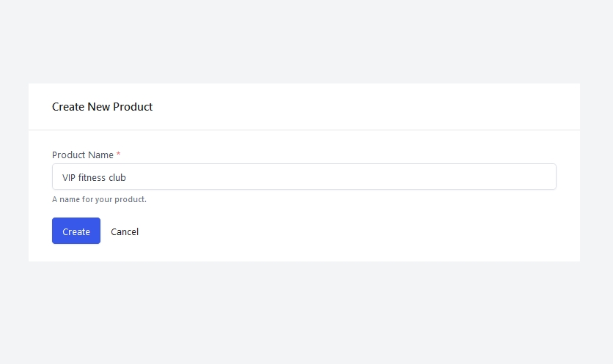Click the Product Name label
613x364 pixels.
82,155
